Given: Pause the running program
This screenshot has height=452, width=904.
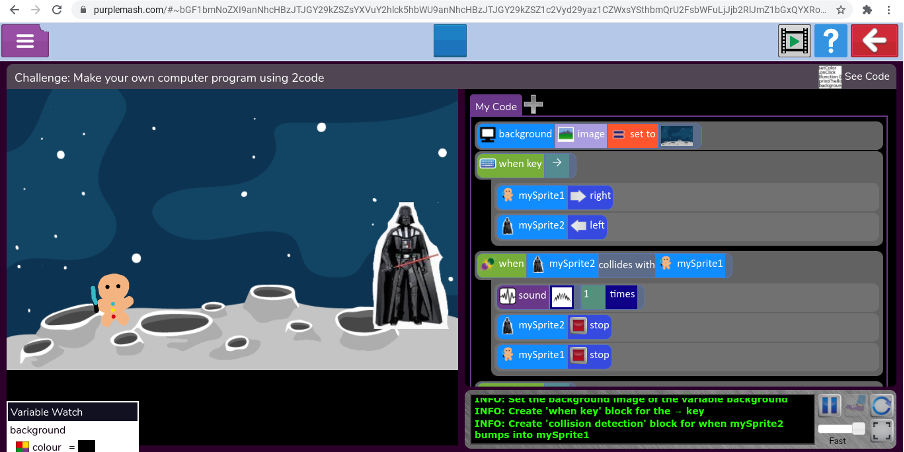Looking at the screenshot, I should tap(829, 405).
